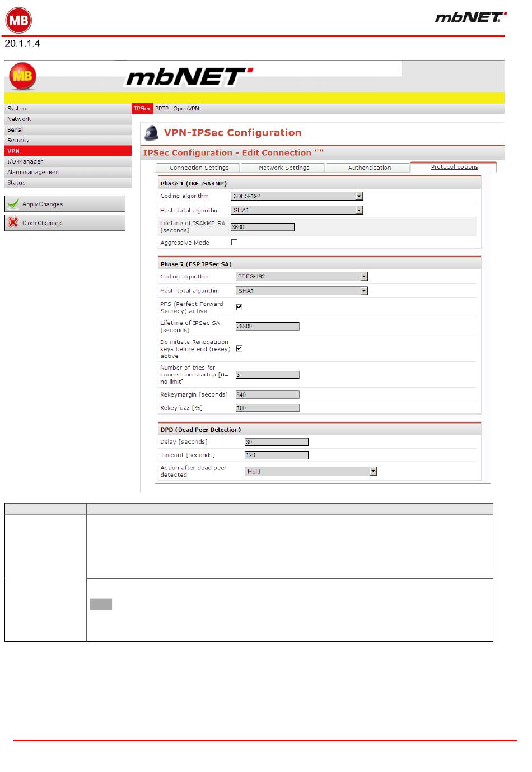This screenshot has height=772, width=532.
Task: Select the IPSec submenu tab
Action: click(x=142, y=109)
